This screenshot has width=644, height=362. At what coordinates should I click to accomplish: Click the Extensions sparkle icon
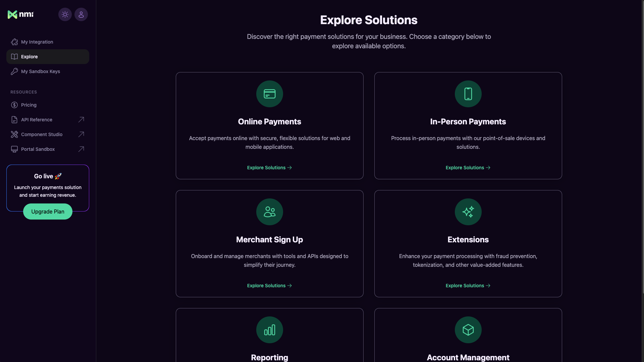point(468,212)
